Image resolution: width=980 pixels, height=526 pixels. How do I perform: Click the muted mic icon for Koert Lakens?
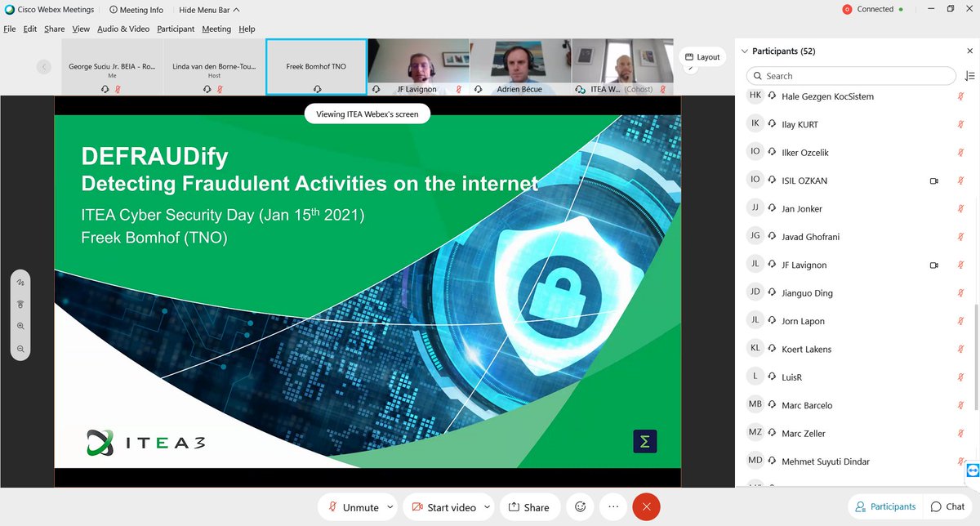[x=961, y=349]
